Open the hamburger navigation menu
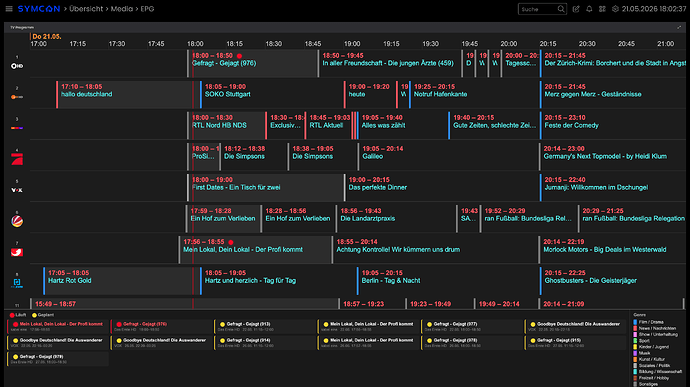 (9, 9)
